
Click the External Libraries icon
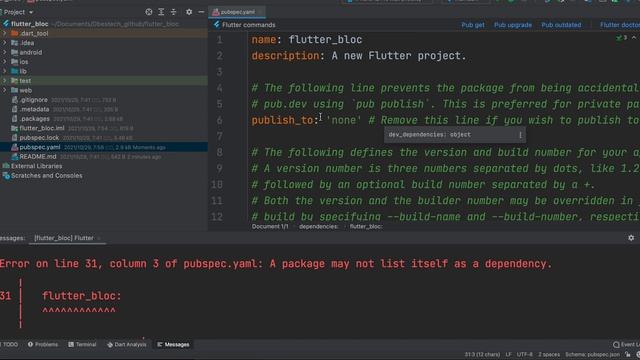[x=6, y=166]
